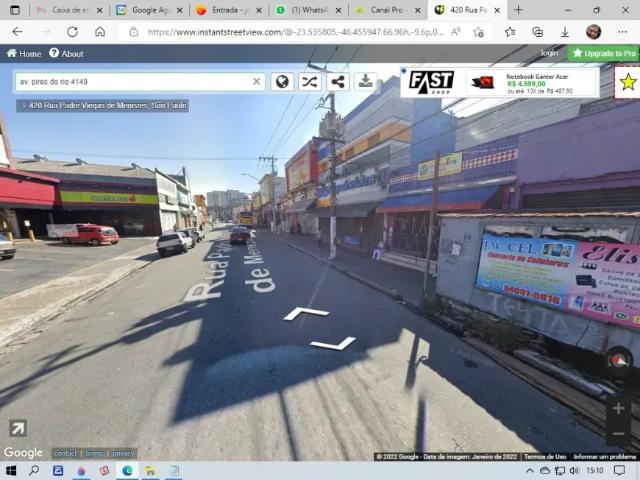The height and width of the screenshot is (480, 640).
Task: Open the About menu item
Action: tap(66, 53)
